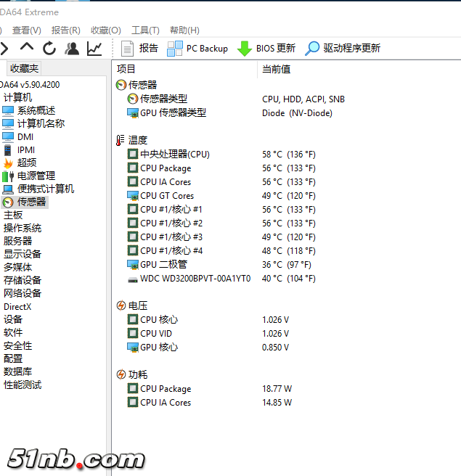
Task: Select CPU 核心 voltage row
Action: tap(208, 320)
